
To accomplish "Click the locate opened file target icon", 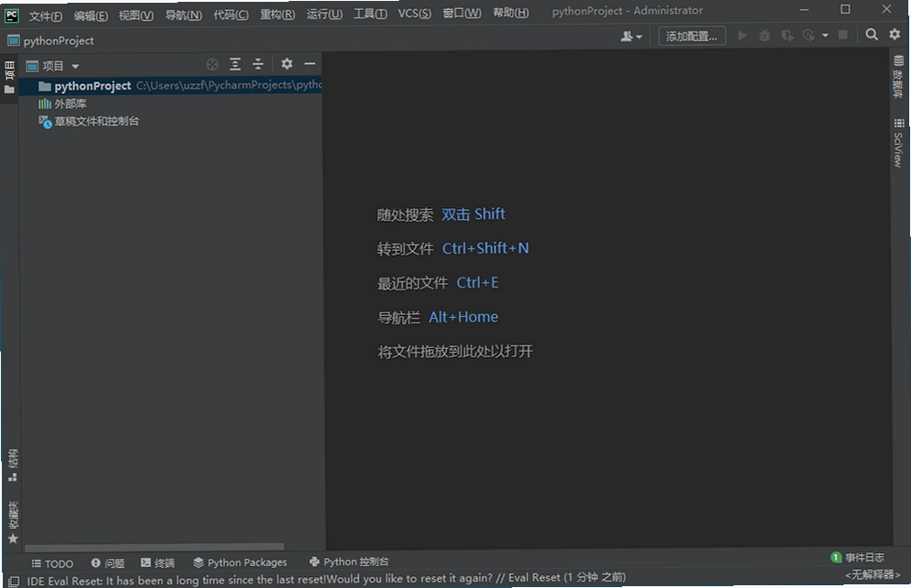I will [x=212, y=65].
